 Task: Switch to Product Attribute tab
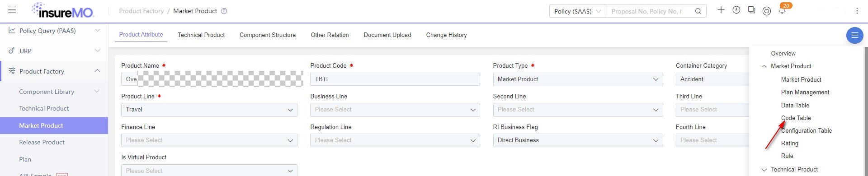click(x=141, y=35)
